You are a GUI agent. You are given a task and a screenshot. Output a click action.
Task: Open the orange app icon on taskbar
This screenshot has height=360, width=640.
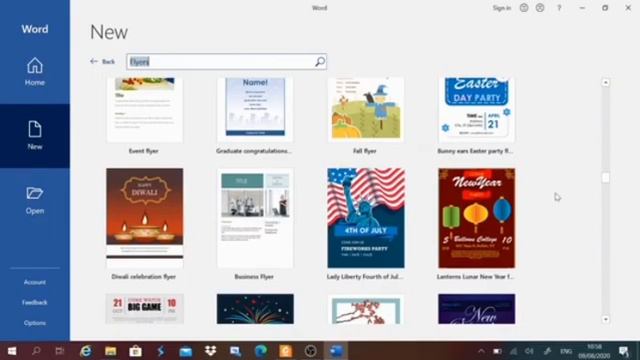[x=286, y=351]
